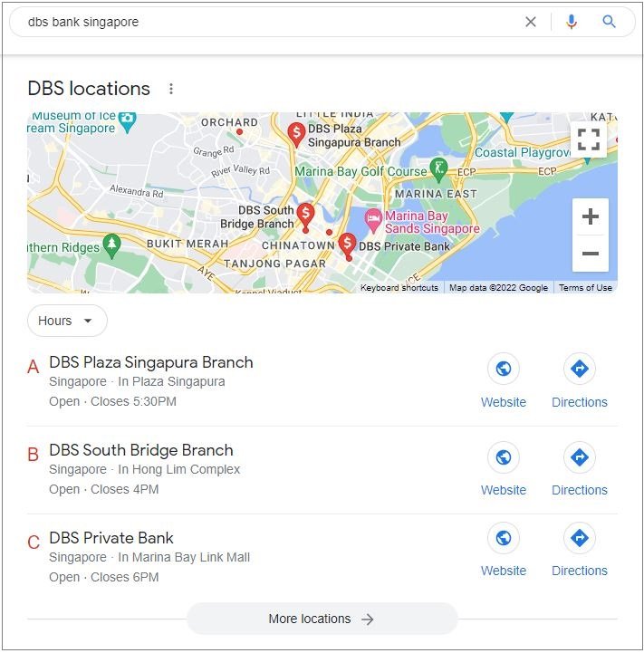644x653 pixels.
Task: Click the Coastal Playgrove map label
Action: click(523, 153)
